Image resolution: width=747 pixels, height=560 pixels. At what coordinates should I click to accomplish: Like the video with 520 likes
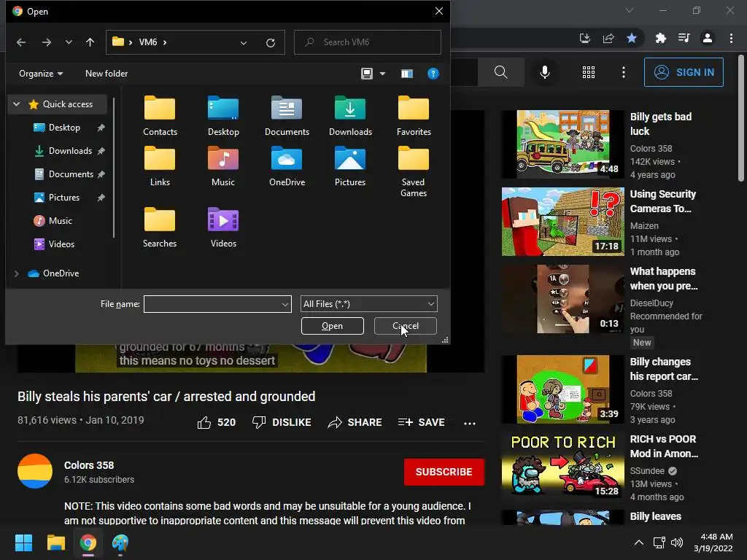[x=216, y=422]
